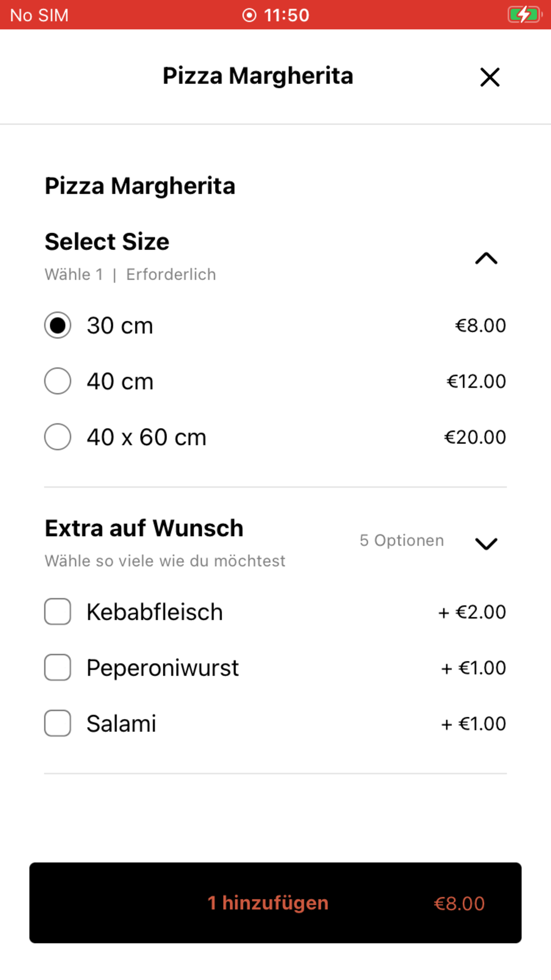Viewport: 551px width, 980px height.
Task: Tap the 1 hinzufügen button
Action: (275, 903)
